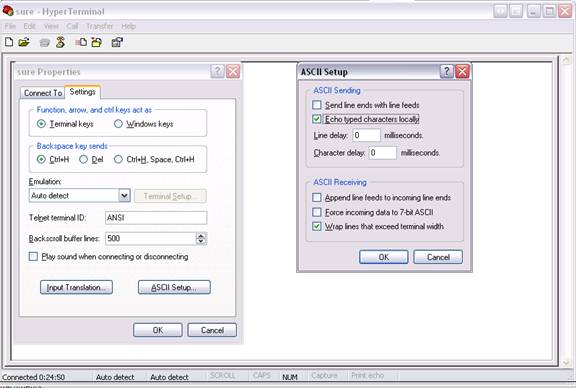
Task: Click the Properties toolbar icon
Action: click(117, 42)
